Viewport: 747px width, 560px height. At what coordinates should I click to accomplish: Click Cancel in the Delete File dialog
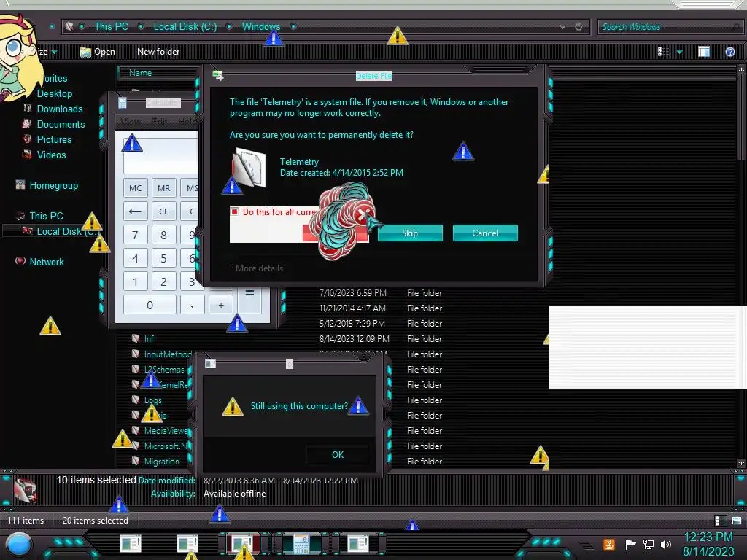(485, 233)
